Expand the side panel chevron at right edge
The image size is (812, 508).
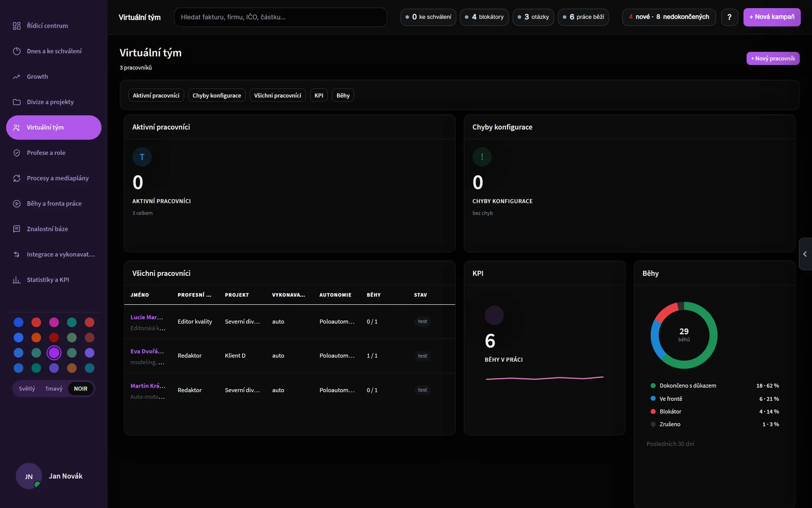pyautogui.click(x=805, y=254)
